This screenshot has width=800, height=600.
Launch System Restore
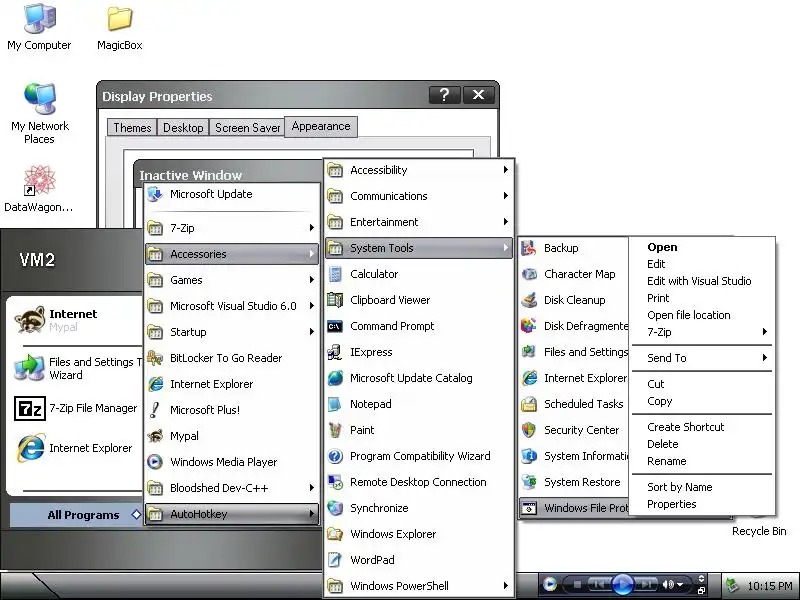574,482
